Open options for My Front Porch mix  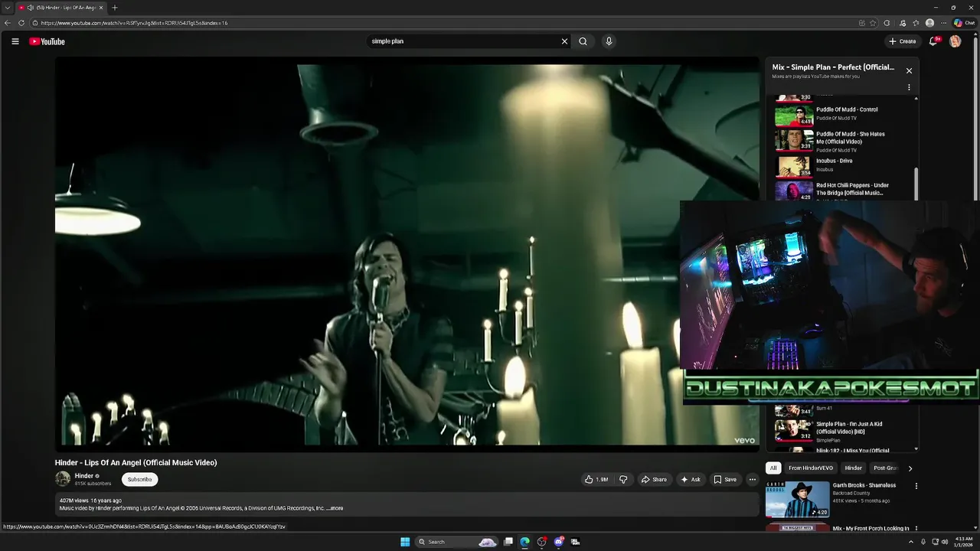pyautogui.click(x=916, y=529)
